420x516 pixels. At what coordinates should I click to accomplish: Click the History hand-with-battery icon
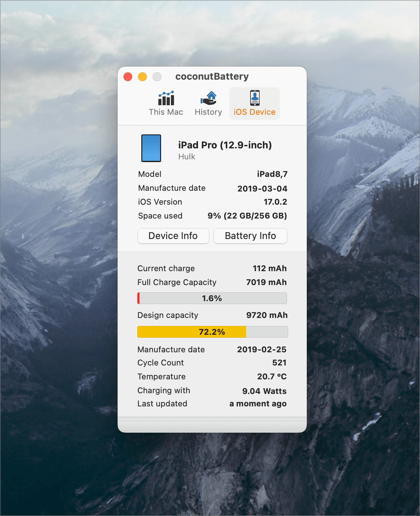208,98
